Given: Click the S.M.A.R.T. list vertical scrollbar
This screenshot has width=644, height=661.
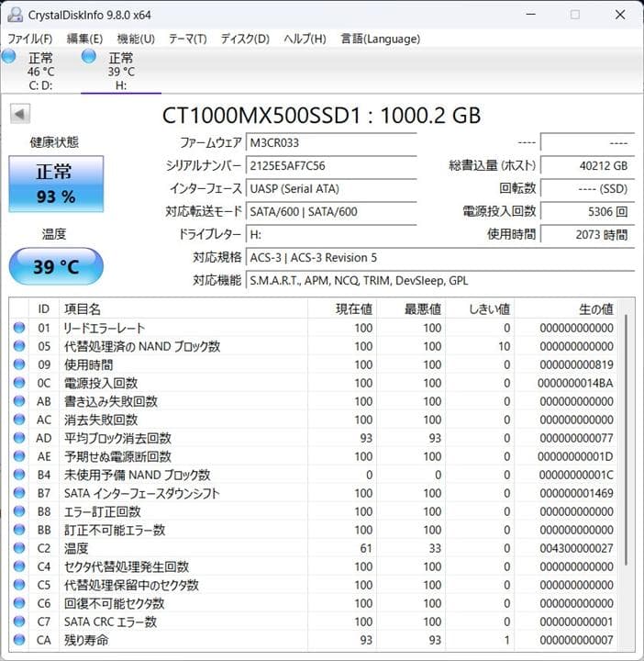Looking at the screenshot, I should tap(627, 439).
